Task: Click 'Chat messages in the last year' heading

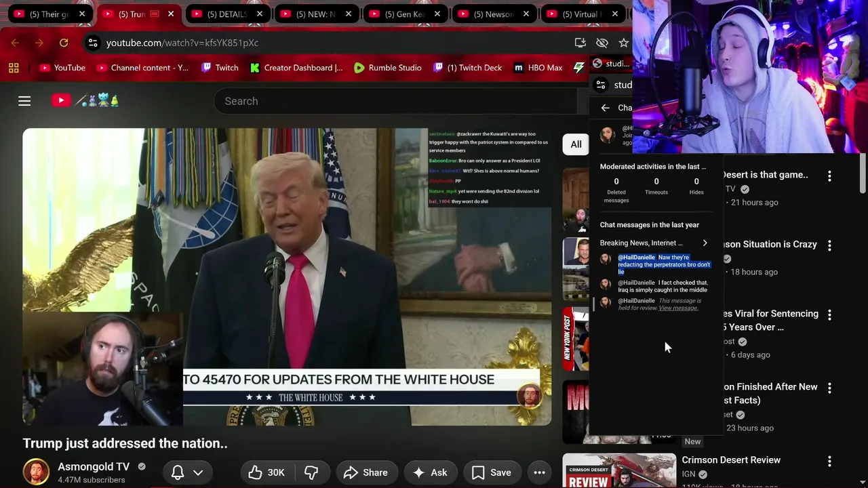Action: (650, 225)
